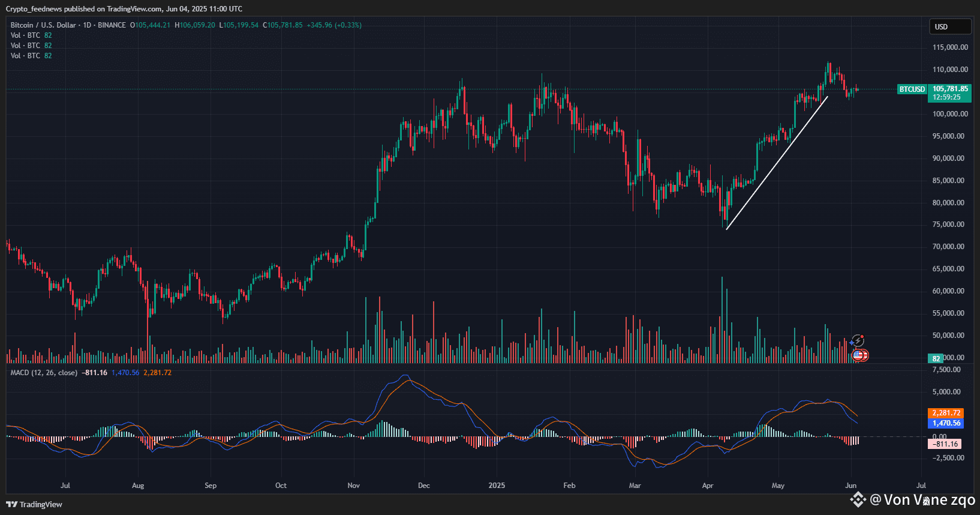Click the 60,000.00 price axis label
980x515 pixels.
click(948, 291)
